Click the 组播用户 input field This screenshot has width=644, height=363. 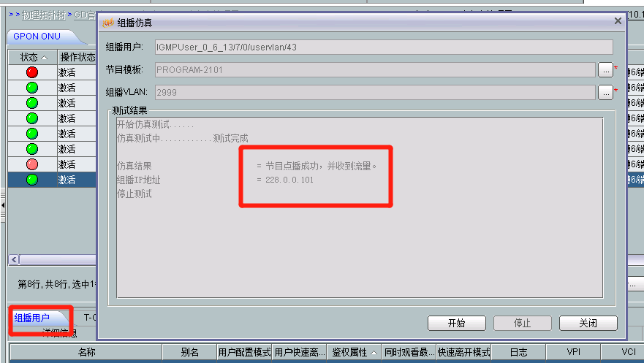pos(384,47)
